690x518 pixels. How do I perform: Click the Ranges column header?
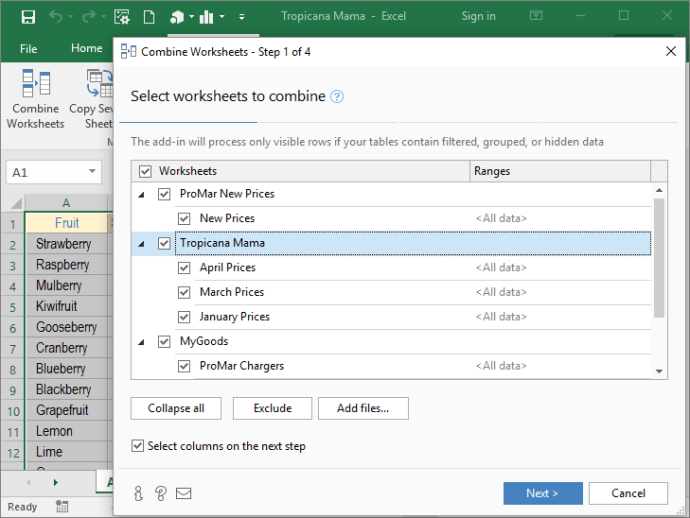pyautogui.click(x=560, y=171)
